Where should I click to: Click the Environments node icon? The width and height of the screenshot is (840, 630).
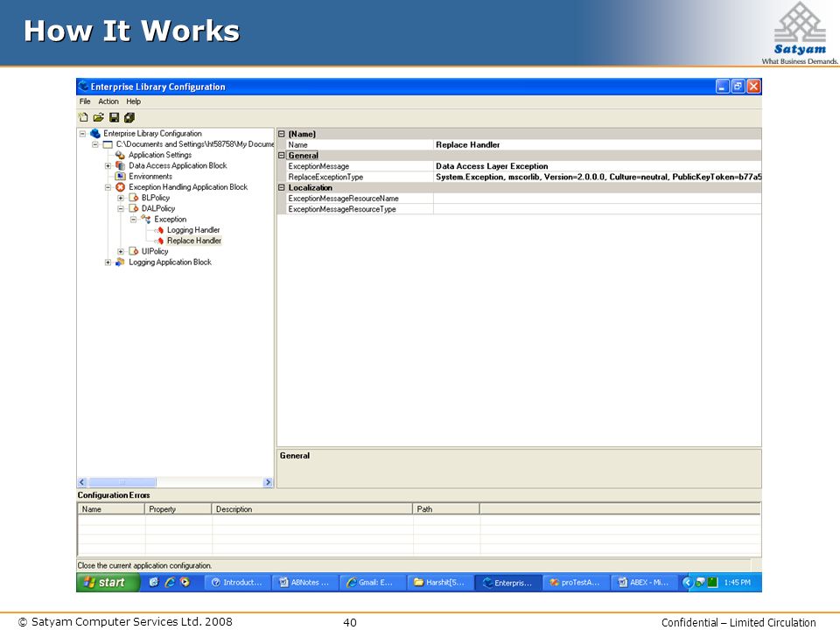coord(121,176)
